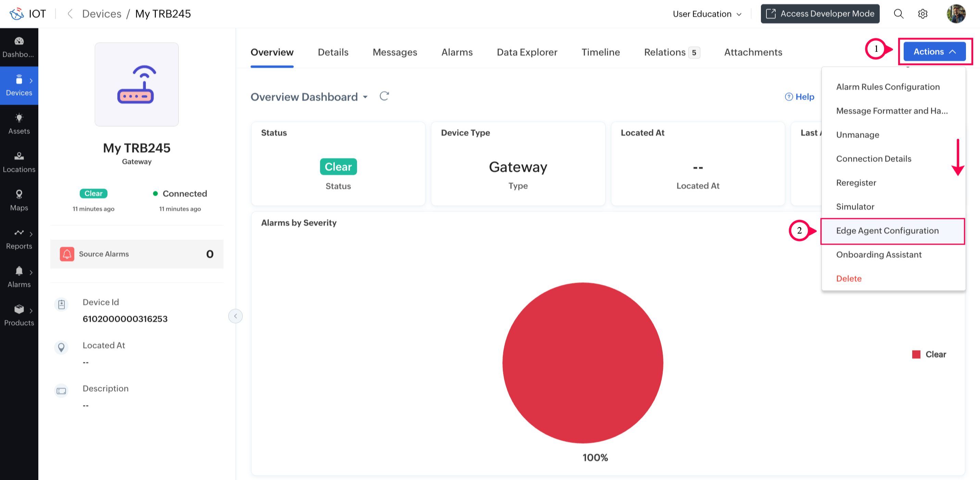The image size is (980, 480).
Task: Click the Source Alarms bell icon
Action: point(67,254)
